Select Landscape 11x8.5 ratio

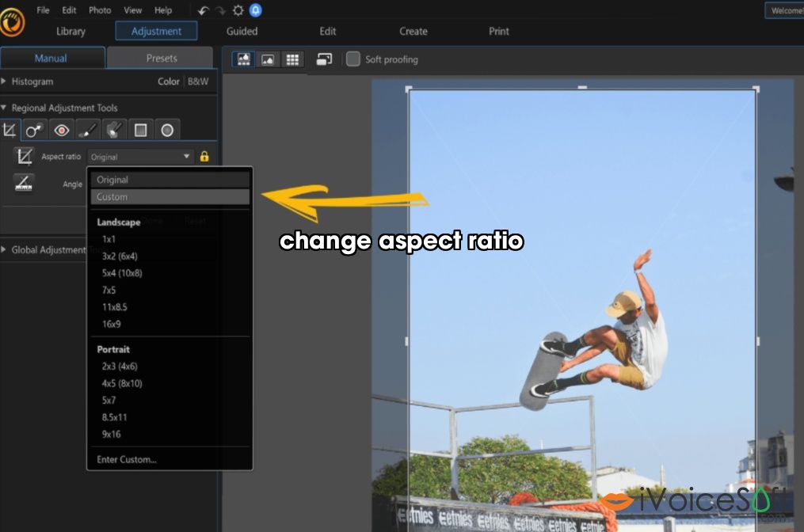[x=114, y=307]
